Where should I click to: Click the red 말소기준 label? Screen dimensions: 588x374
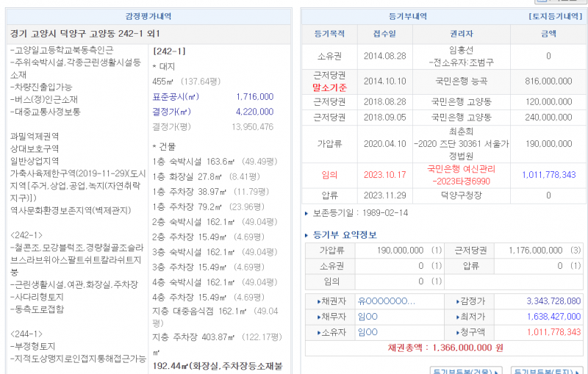pyautogui.click(x=329, y=87)
